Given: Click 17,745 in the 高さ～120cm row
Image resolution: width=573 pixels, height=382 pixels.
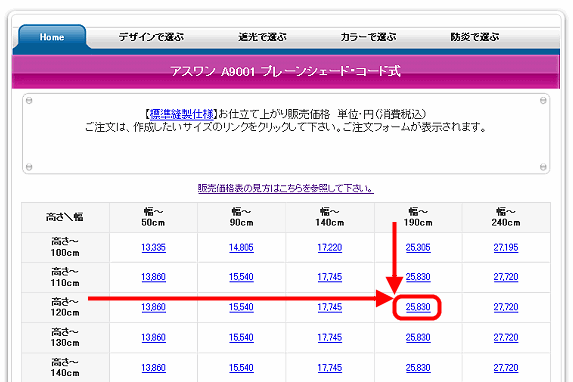Looking at the screenshot, I should [330, 307].
